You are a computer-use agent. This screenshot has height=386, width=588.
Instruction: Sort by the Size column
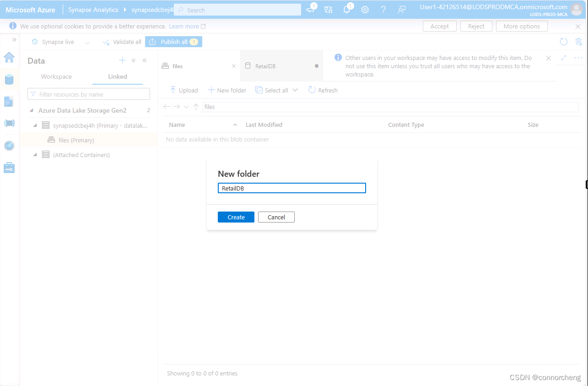pyautogui.click(x=533, y=125)
